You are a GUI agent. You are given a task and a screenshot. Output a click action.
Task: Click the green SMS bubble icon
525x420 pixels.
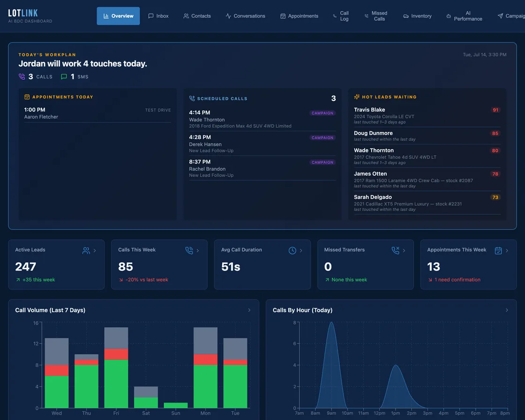point(64,77)
